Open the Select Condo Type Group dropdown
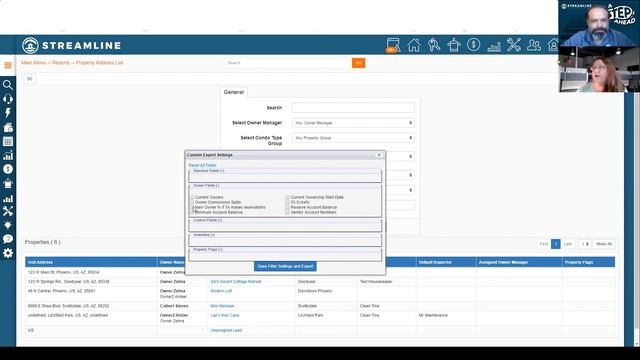 (353, 138)
